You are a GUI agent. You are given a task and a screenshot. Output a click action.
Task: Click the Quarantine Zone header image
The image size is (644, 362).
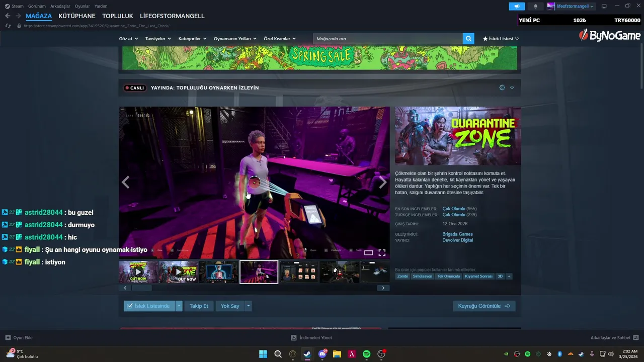click(x=458, y=136)
